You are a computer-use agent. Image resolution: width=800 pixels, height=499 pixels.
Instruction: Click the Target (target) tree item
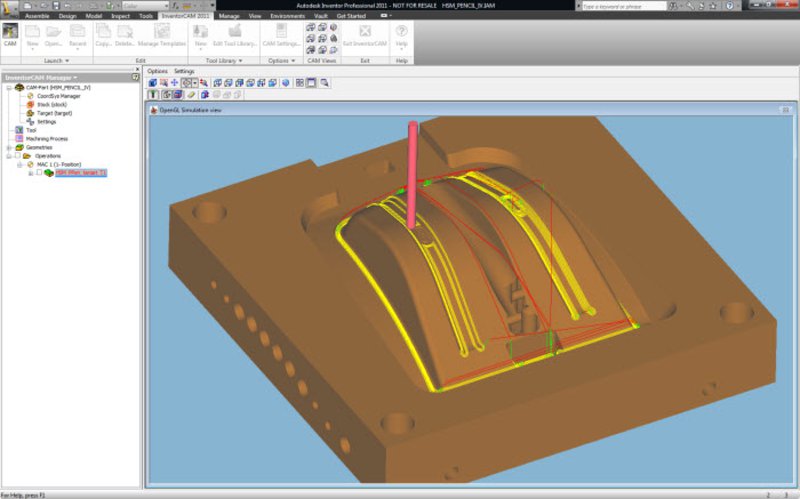pos(53,113)
